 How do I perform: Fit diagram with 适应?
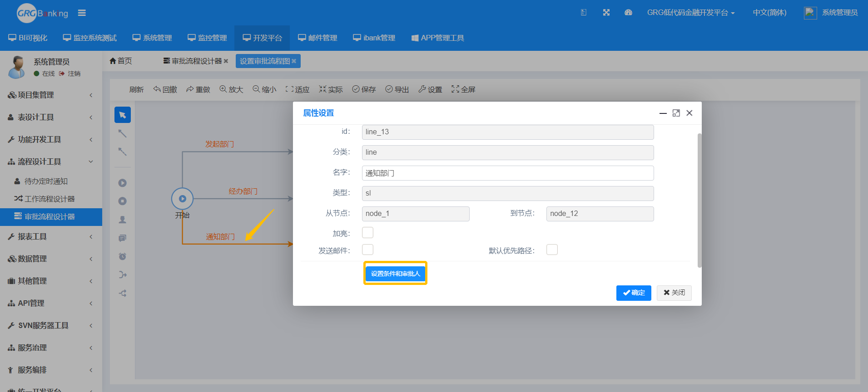pos(298,89)
